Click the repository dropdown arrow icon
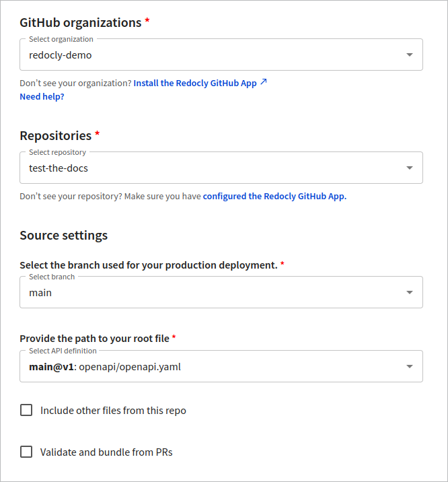This screenshot has width=448, height=482. 409,168
